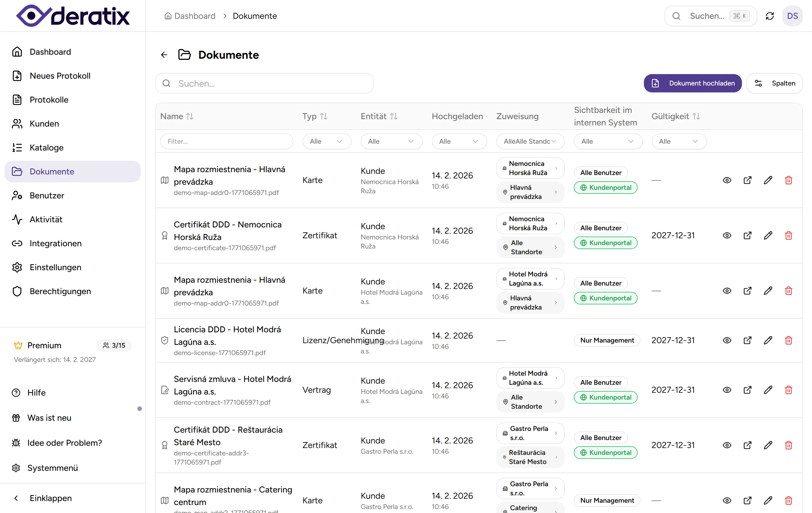Open the Sichtbarkeit filter dropdown
This screenshot has width=812, height=513.
pos(608,141)
